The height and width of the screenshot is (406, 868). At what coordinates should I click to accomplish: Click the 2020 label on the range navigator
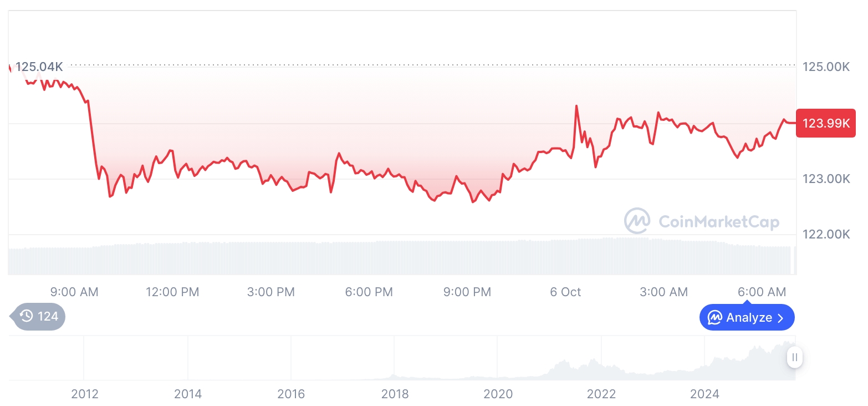coord(498,394)
